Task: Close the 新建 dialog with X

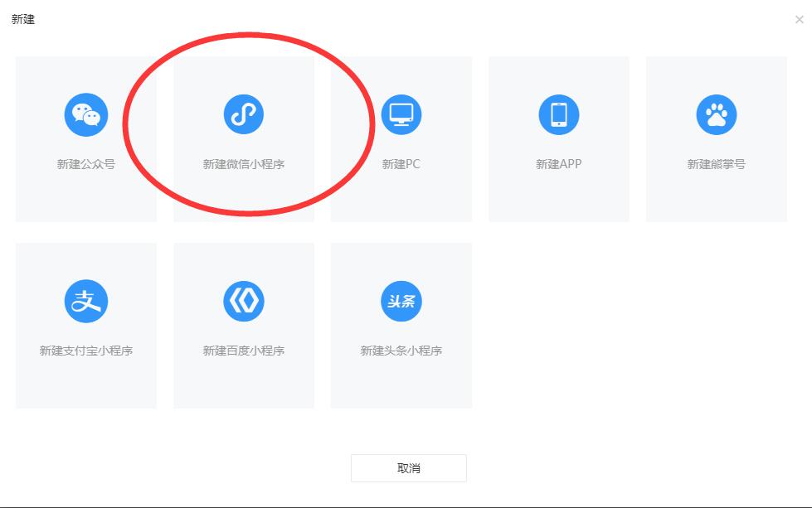Action: (799, 20)
